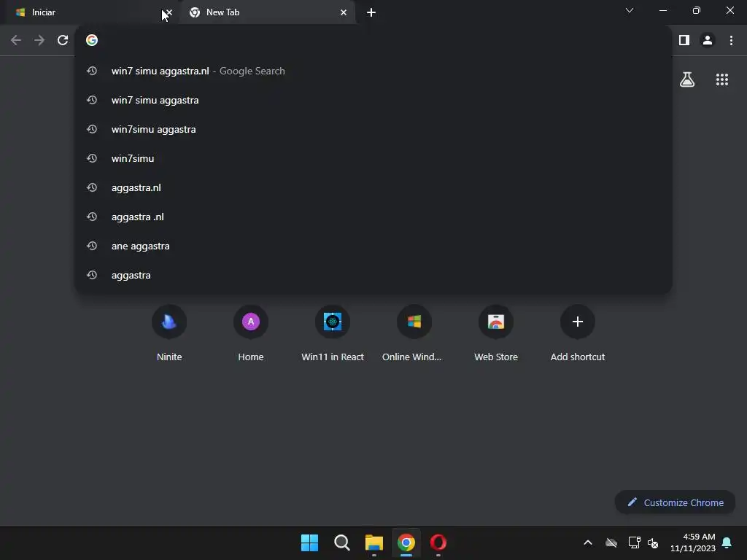747x560 pixels.
Task: Open Google apps grid
Action: [721, 79]
